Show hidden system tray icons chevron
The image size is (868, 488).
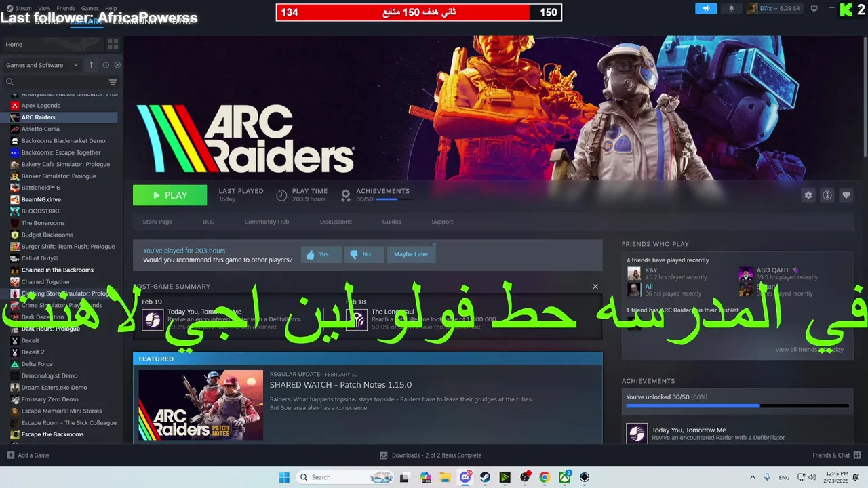pyautogui.click(x=753, y=477)
